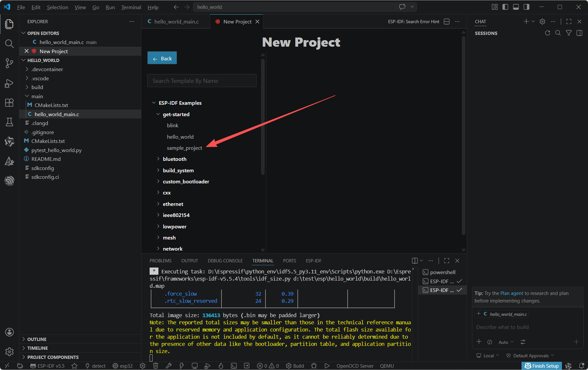The image size is (588, 370).
Task: Open notifications bell in status bar
Action: click(581, 366)
